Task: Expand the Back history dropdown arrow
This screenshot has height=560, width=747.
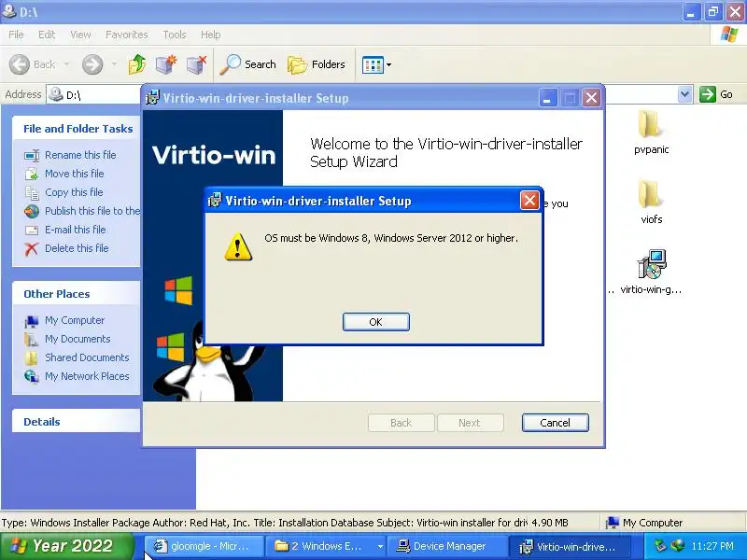Action: coord(66,64)
